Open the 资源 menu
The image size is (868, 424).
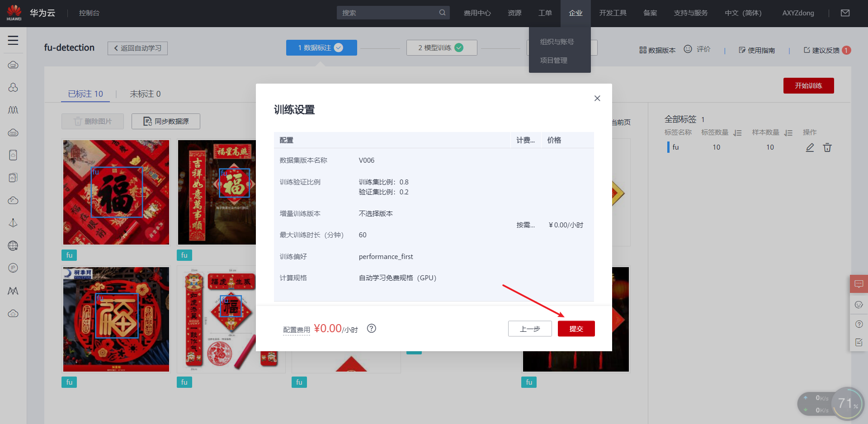click(514, 13)
